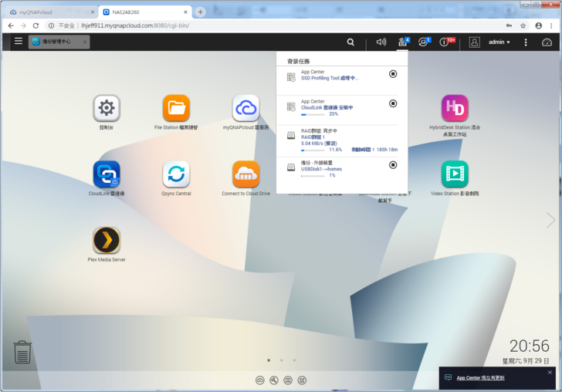Viewport: 562px width, 392px height.
Task: Open the RAID group 1 task link
Action: (313, 137)
